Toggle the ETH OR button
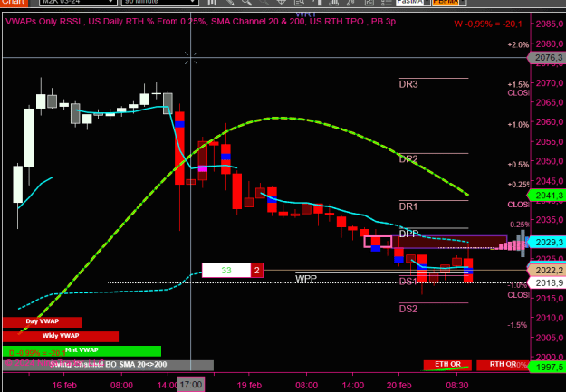 [x=447, y=365]
